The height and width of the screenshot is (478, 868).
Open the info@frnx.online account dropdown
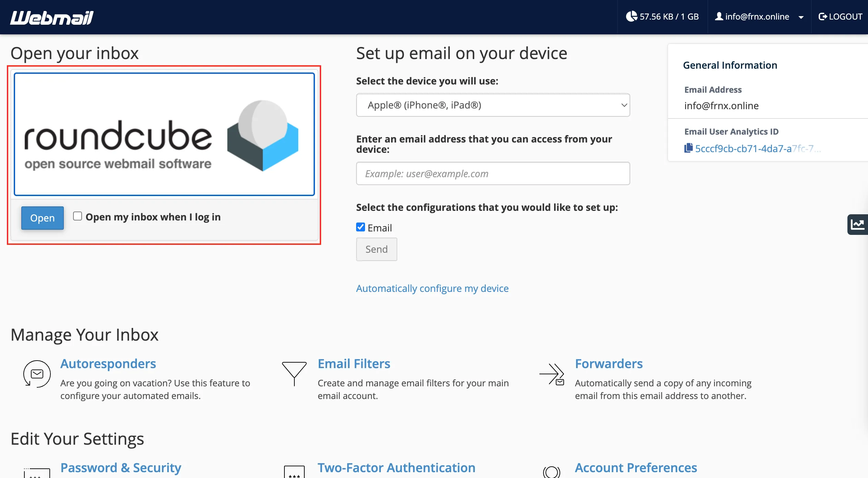tap(759, 17)
